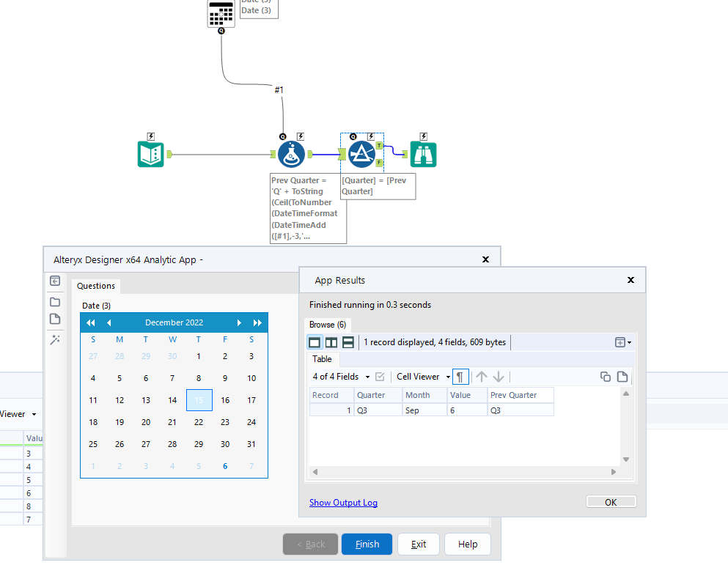Open the Browse binoculars tool
The image size is (728, 576).
pos(423,154)
